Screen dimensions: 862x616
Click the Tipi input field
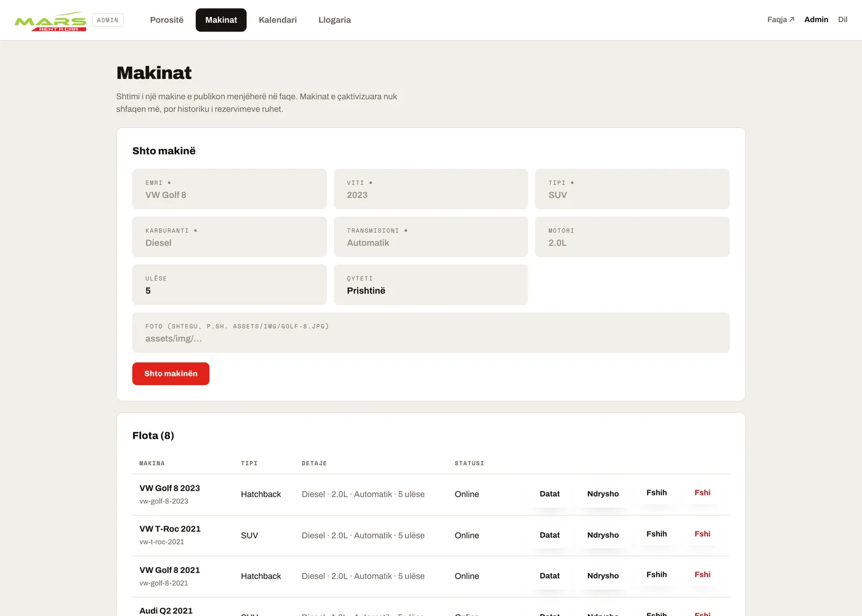click(x=632, y=189)
